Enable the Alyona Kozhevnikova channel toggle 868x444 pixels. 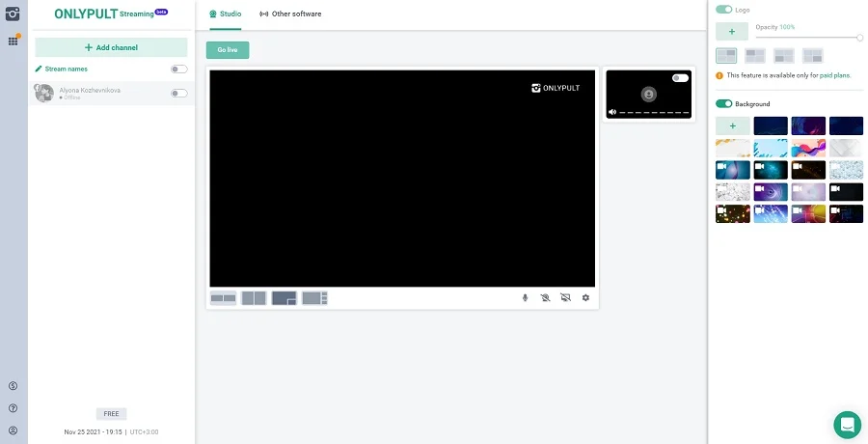(178, 94)
